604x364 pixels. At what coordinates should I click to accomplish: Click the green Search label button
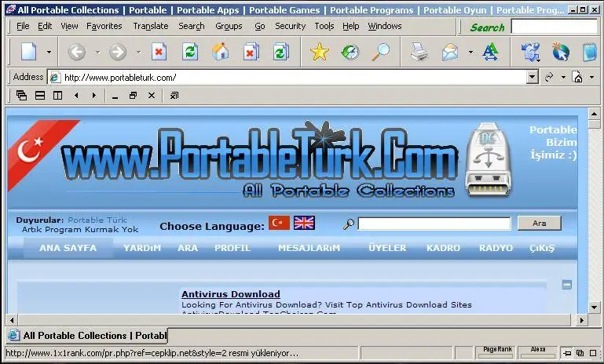(x=487, y=27)
